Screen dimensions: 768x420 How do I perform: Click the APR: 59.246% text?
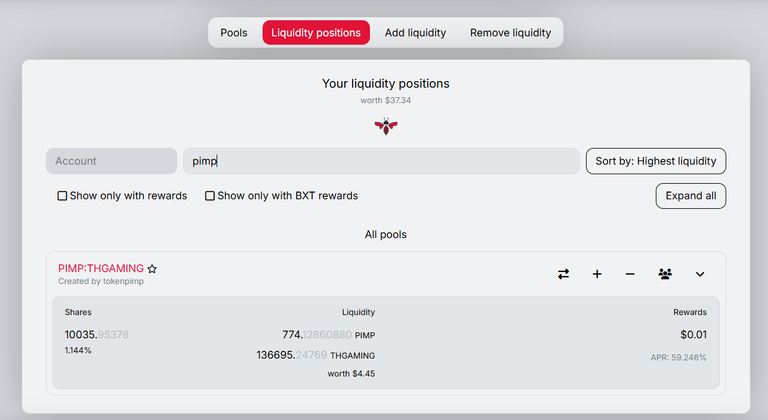pyautogui.click(x=678, y=358)
